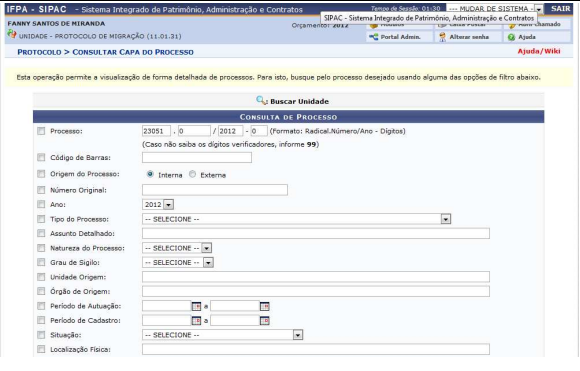Open calendar for Período de Cadastro end date
This screenshot has height=371, width=580.
click(264, 321)
